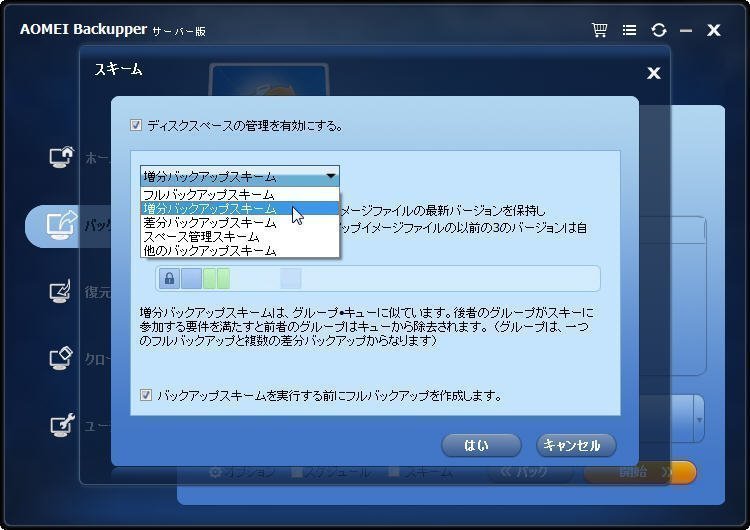Close the スキーム dialog with its X

(653, 73)
